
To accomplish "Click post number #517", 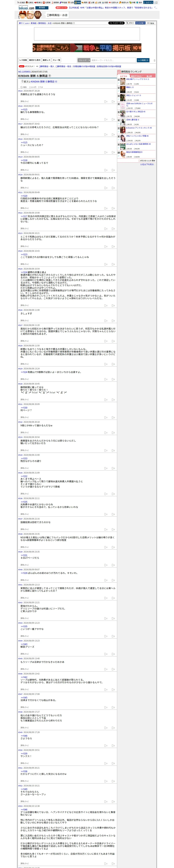I will coord(20,124).
